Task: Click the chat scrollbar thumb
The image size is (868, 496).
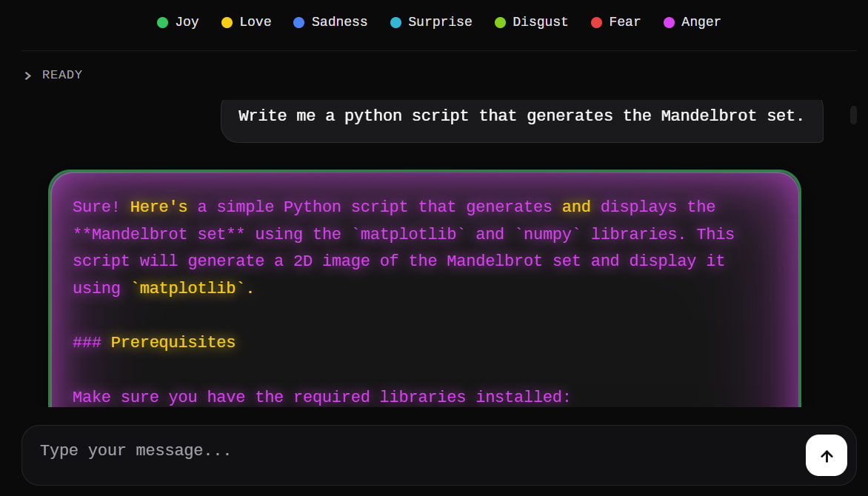Action: (x=853, y=115)
